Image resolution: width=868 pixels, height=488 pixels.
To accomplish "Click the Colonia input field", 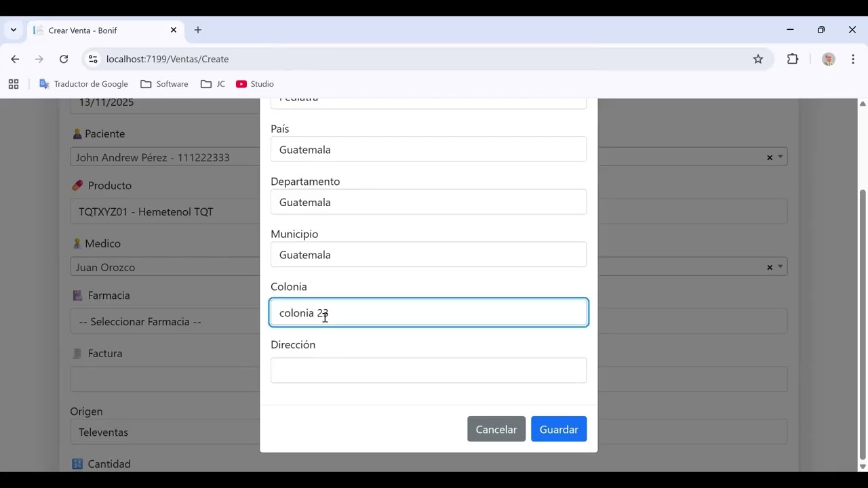I will (x=429, y=312).
